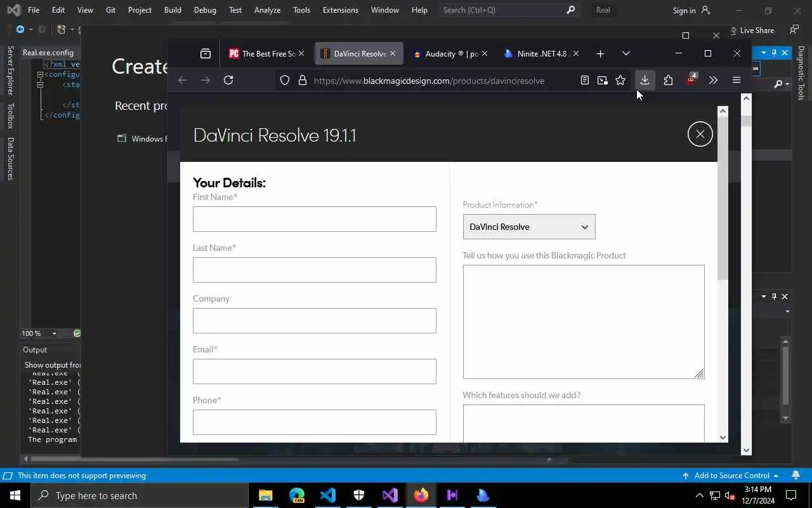Click the Visual Studio feedback icon
The image size is (812, 508).
point(794,30)
